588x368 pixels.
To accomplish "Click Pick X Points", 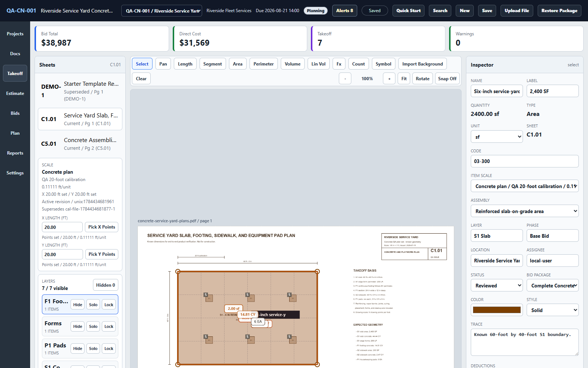I will coord(101,227).
